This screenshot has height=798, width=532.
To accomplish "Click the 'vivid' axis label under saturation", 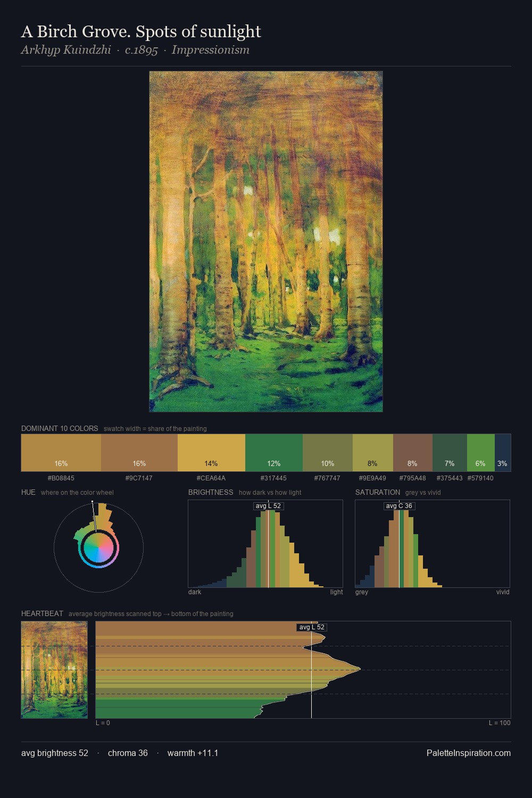I will (503, 592).
